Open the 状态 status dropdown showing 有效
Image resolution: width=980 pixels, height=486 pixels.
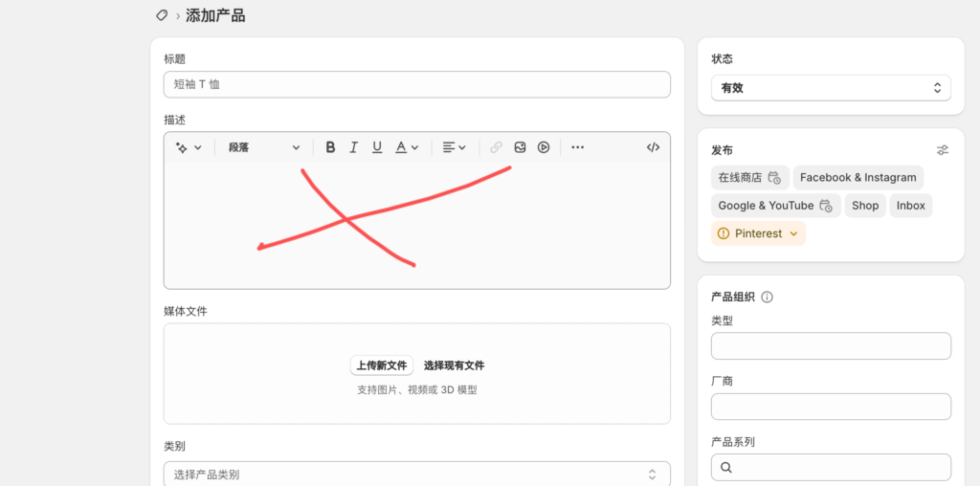[x=832, y=88]
